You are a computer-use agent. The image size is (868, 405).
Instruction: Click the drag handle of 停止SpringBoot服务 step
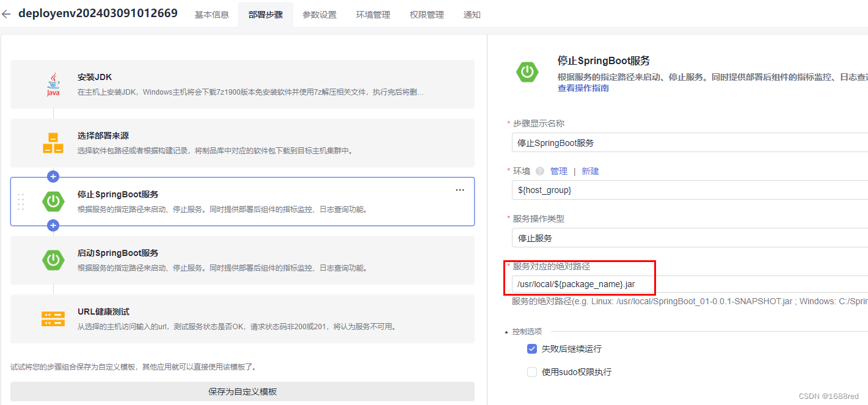[x=21, y=202]
